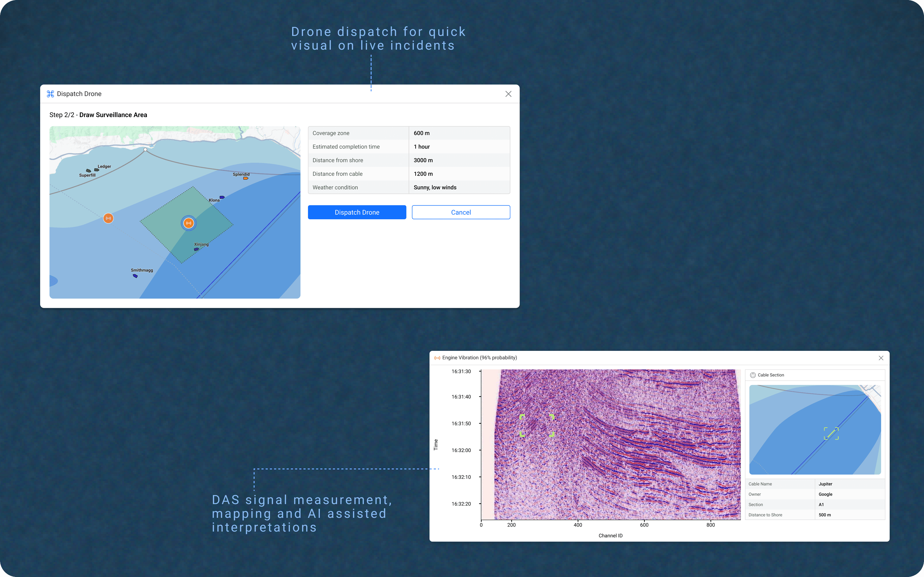Close the Dispatch Drone dialog
The width and height of the screenshot is (924, 577).
508,94
